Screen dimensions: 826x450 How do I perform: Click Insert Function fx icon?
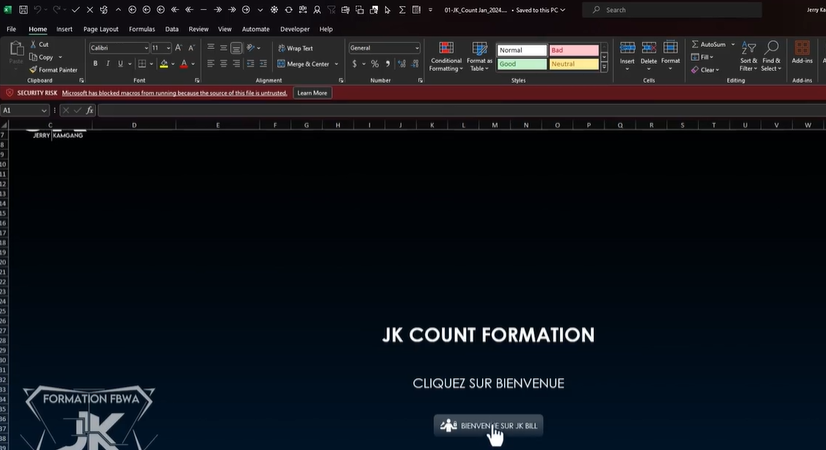(x=90, y=110)
